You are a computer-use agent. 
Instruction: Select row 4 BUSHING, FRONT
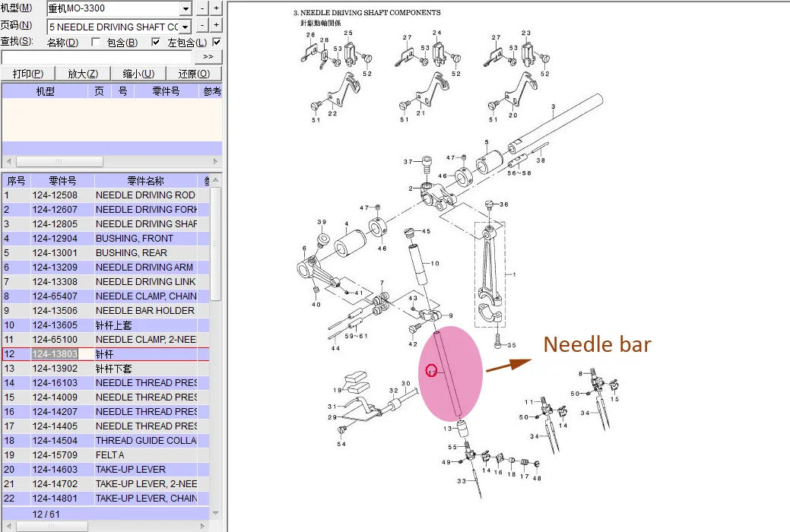point(106,239)
